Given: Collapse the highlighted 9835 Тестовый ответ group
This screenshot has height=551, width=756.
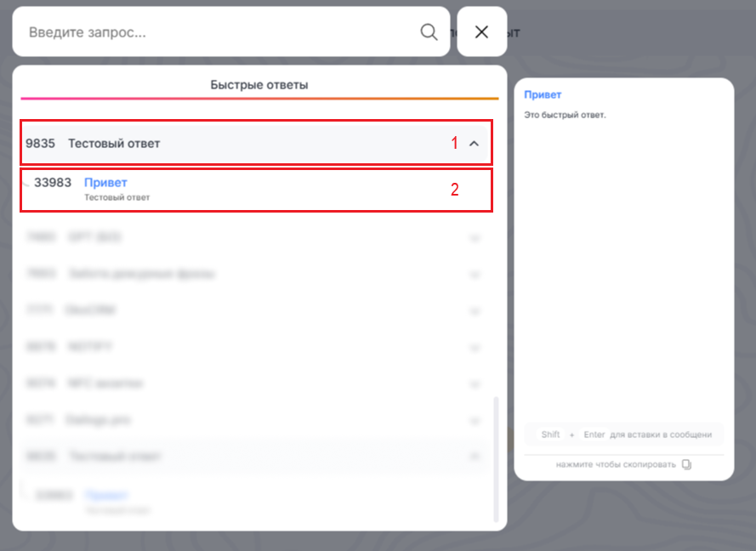Looking at the screenshot, I should (475, 144).
